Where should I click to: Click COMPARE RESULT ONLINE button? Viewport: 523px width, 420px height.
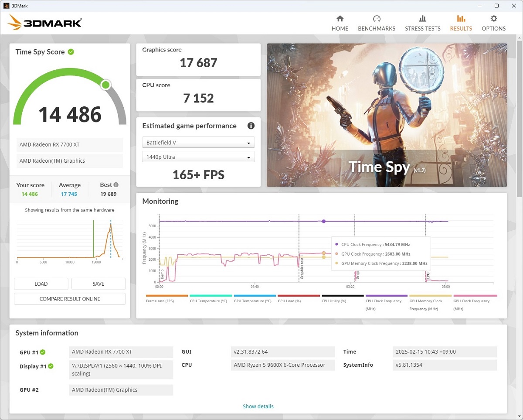[x=70, y=299]
